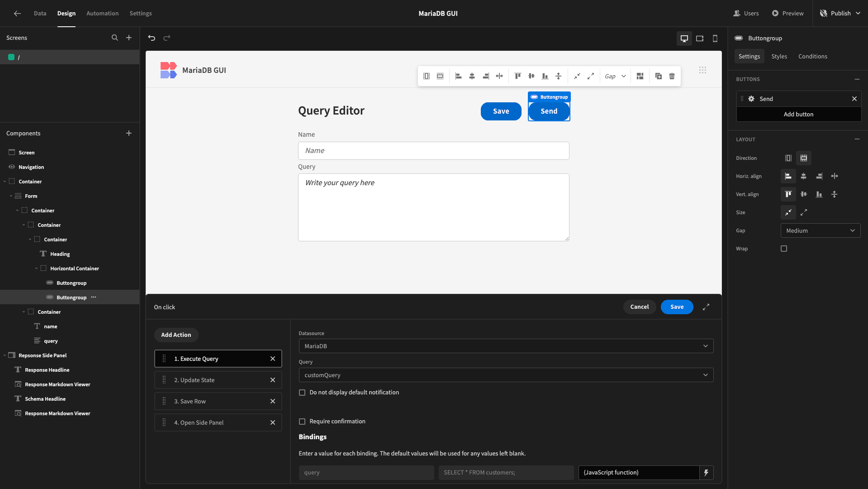Viewport: 868px width, 489px height.
Task: Click the Add Action button
Action: click(176, 335)
